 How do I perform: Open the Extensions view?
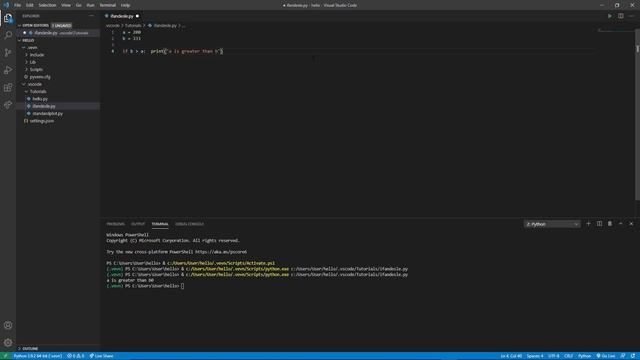click(x=8, y=87)
